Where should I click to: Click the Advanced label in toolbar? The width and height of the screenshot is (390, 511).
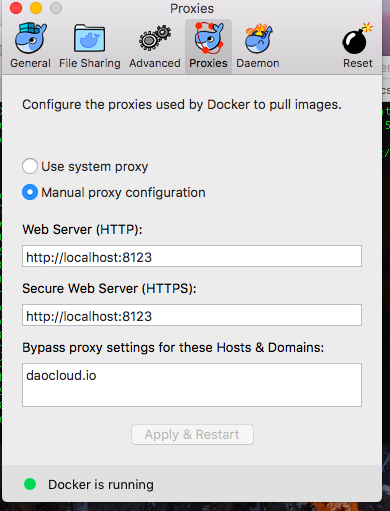[155, 63]
